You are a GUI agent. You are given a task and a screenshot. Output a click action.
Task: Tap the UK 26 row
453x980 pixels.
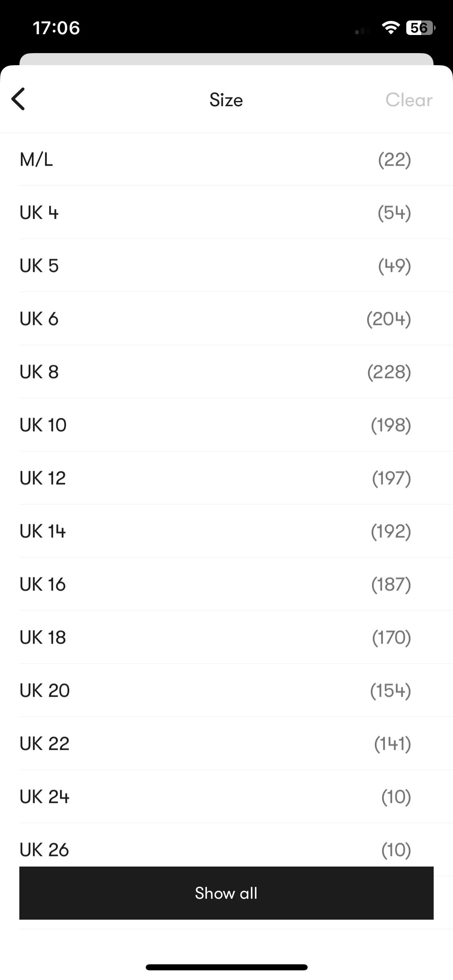(226, 845)
